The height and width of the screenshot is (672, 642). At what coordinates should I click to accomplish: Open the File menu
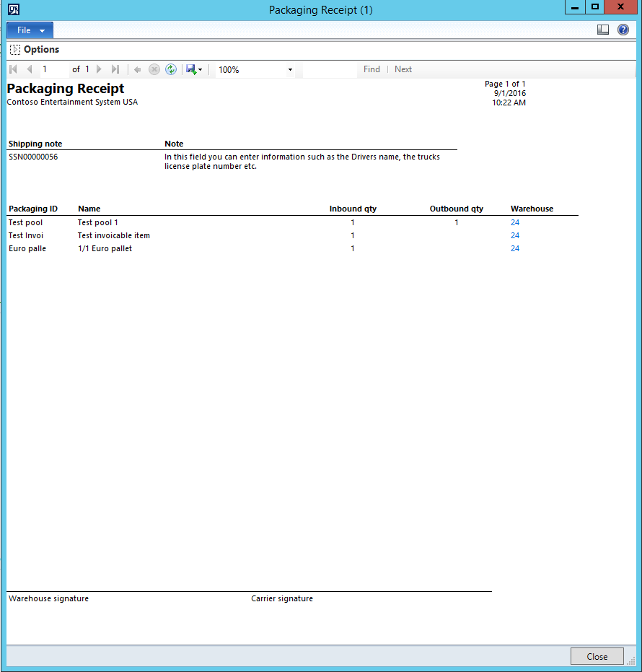(30, 30)
